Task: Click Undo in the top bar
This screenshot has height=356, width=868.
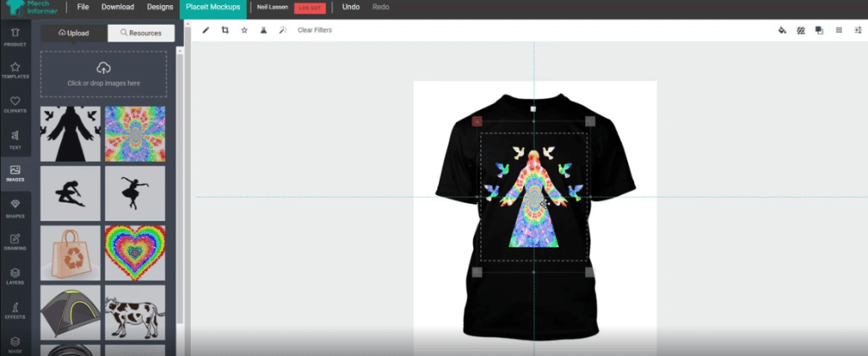Action: coord(351,7)
